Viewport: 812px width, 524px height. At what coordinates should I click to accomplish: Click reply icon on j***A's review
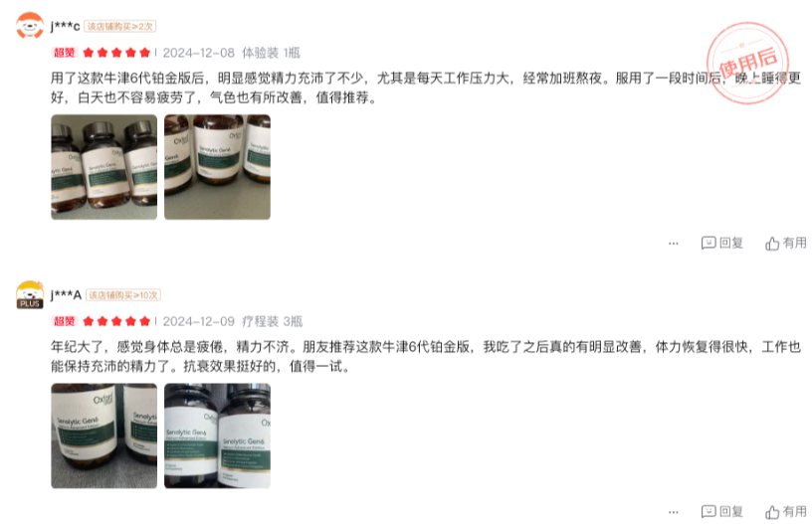click(709, 512)
